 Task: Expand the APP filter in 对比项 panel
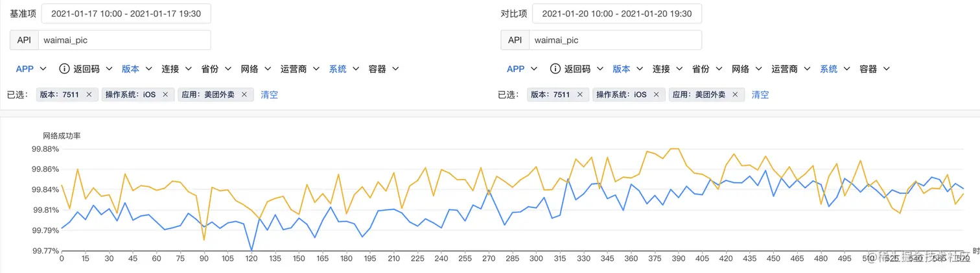tap(522, 69)
